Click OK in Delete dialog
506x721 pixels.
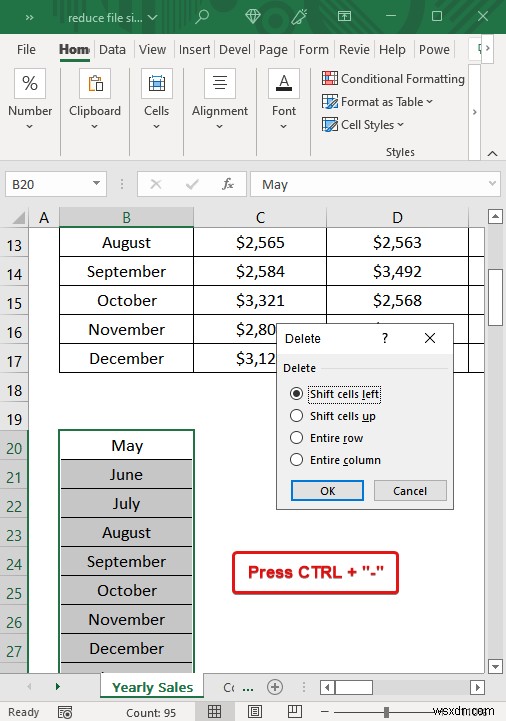[x=328, y=491]
